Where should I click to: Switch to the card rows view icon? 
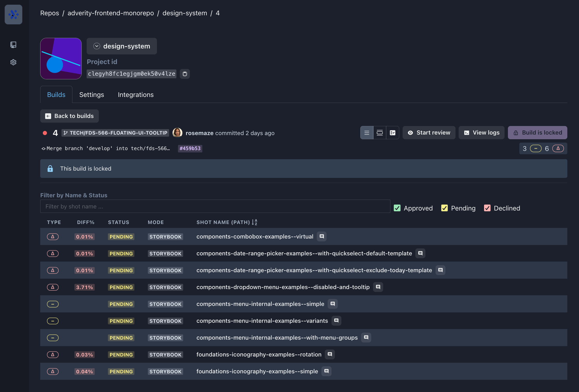(x=380, y=133)
